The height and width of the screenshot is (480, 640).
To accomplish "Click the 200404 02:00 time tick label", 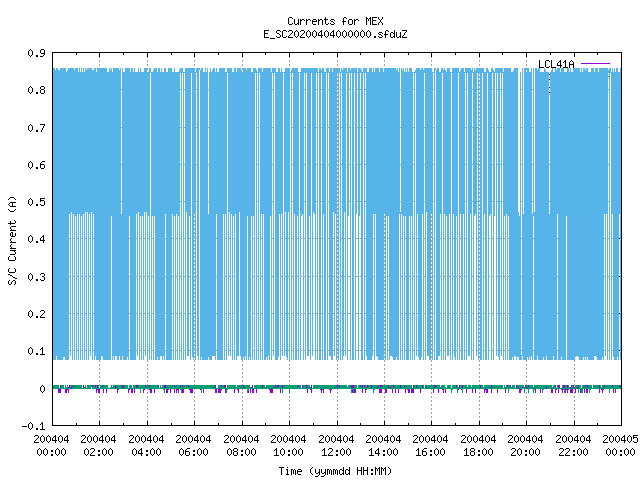I will 98,446.
